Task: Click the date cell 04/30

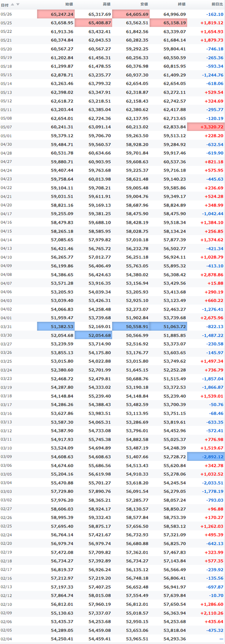Action: point(6,144)
